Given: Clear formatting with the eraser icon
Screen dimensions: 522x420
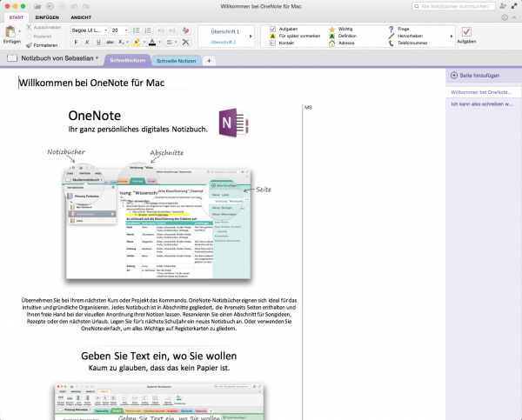Looking at the screenshot, I should (186, 30).
